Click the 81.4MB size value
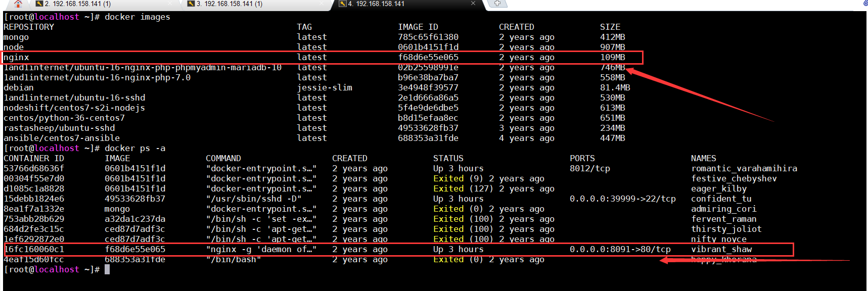This screenshot has width=868, height=291. click(x=615, y=88)
